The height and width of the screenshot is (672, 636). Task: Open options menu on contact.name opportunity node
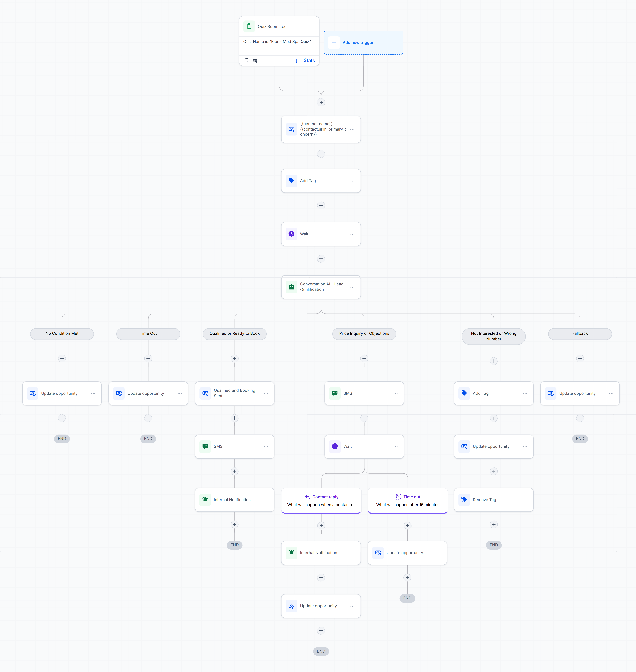[x=352, y=130]
